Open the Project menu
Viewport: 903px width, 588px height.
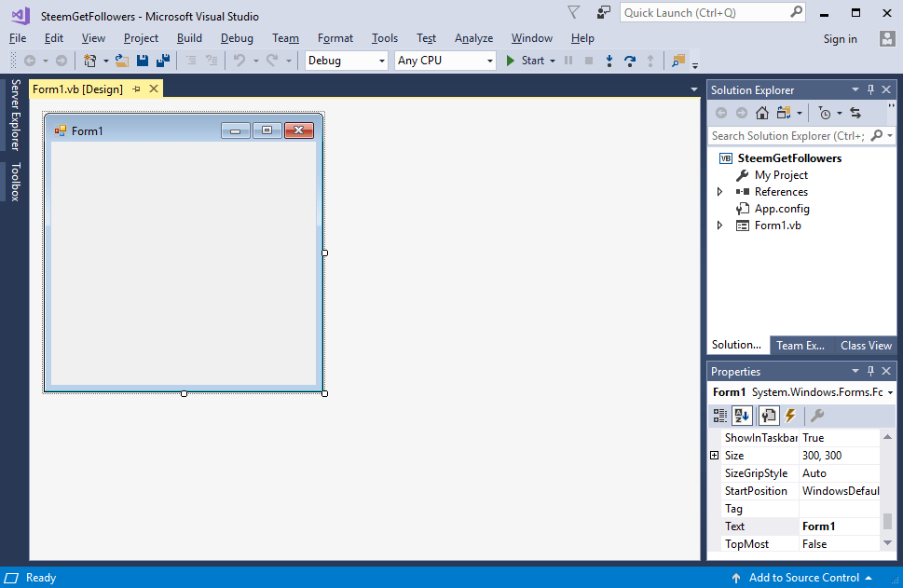click(x=141, y=38)
